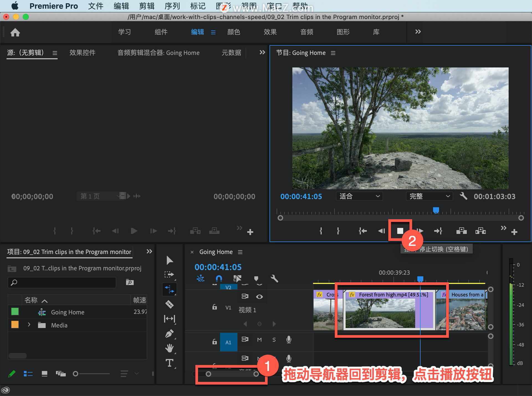Switch to 音频 workspace

[307, 32]
